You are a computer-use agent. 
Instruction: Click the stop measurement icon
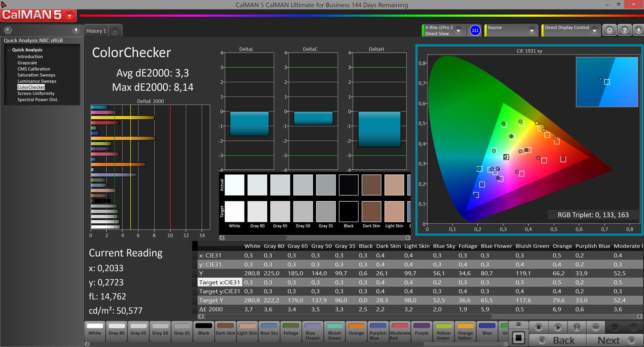coord(539,327)
